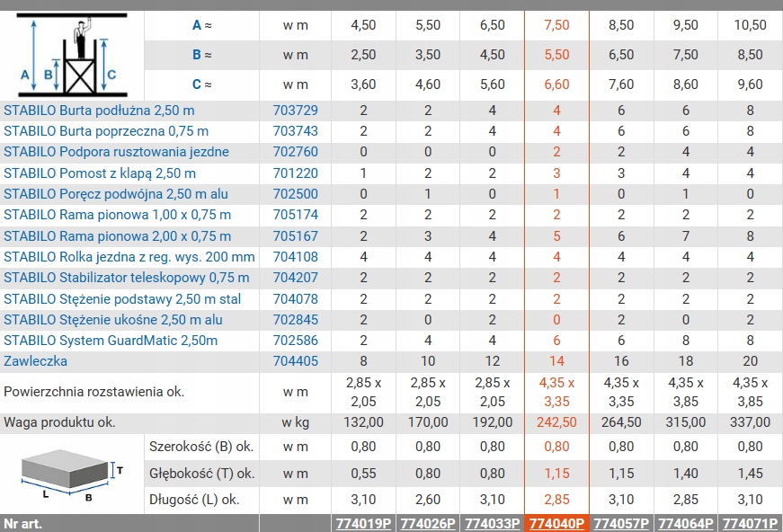This screenshot has width=783, height=532.
Task: Open STABILO Stężenie podstawy 2,50 m stal
Action: click(122, 299)
